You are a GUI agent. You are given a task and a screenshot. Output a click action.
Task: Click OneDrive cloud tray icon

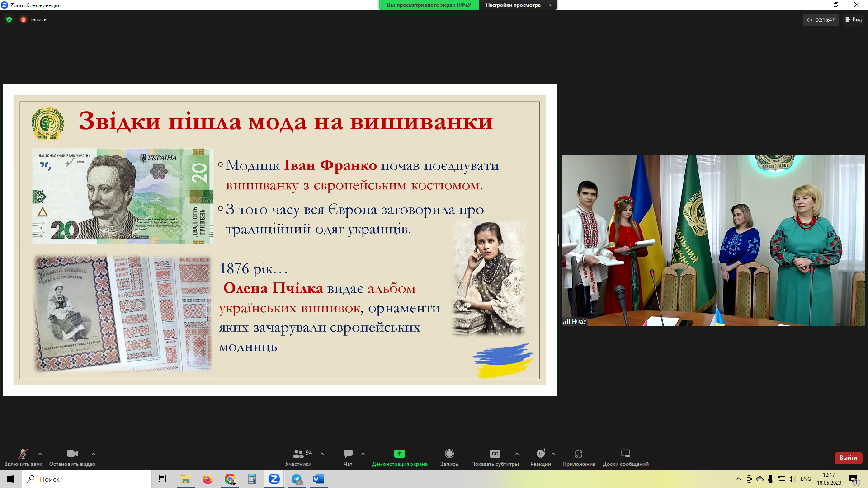coord(760,479)
